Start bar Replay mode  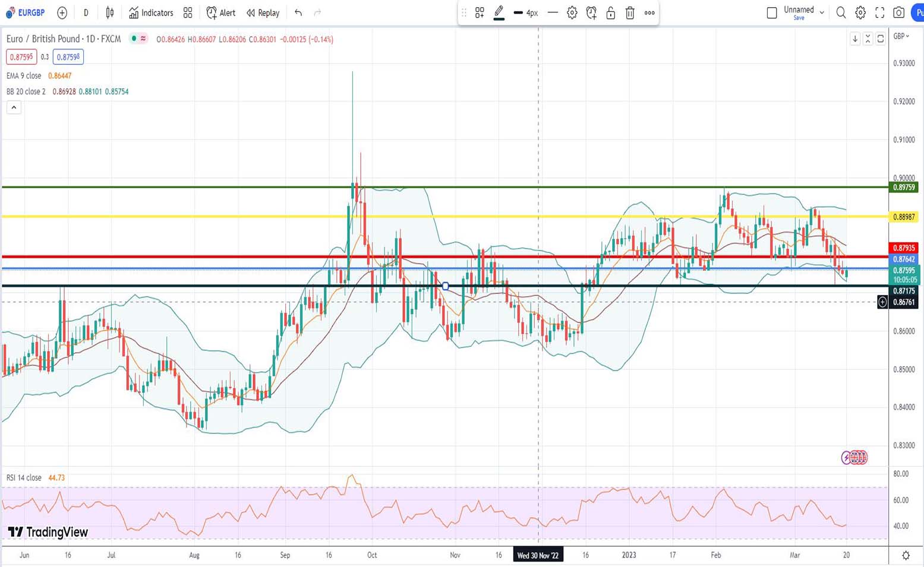[263, 12]
